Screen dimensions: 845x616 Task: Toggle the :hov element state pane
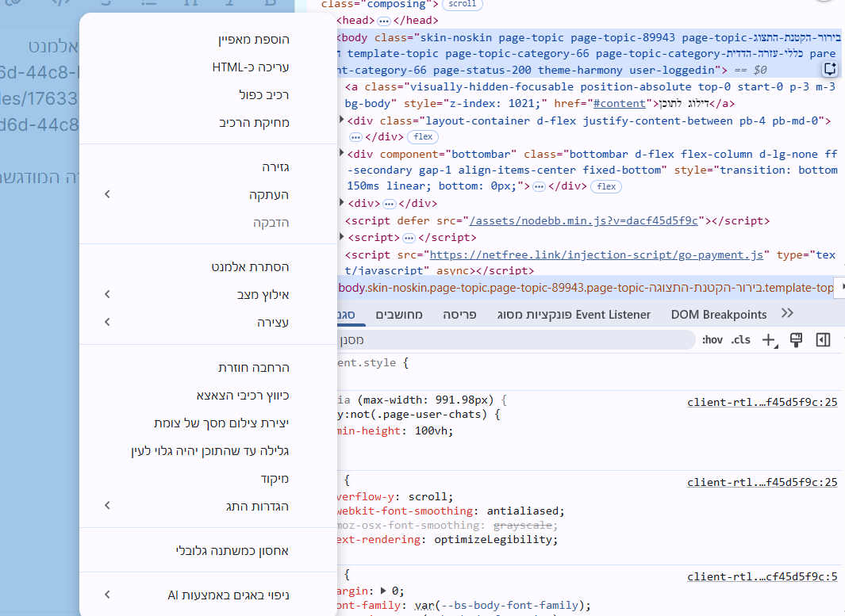(712, 339)
